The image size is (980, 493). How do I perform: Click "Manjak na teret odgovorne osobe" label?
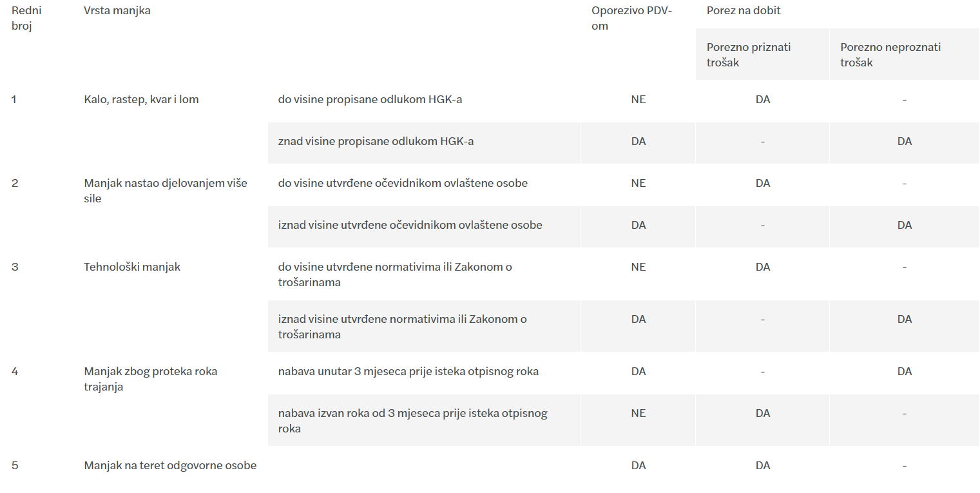coord(170,465)
